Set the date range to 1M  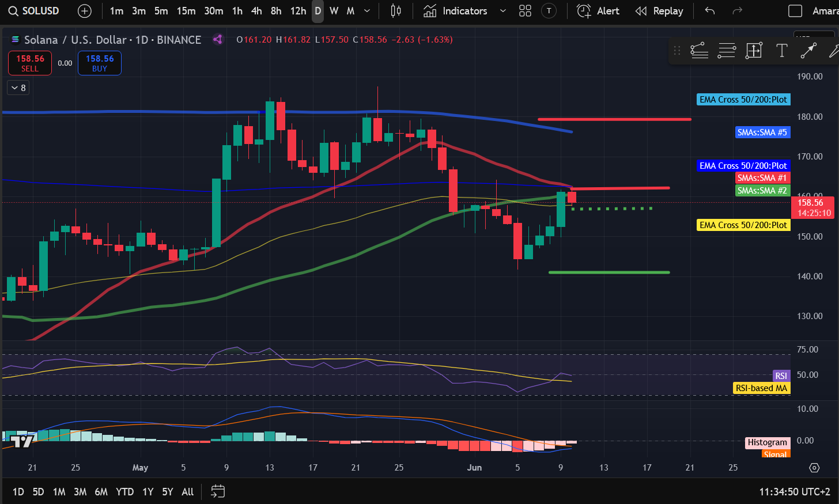[x=59, y=492]
